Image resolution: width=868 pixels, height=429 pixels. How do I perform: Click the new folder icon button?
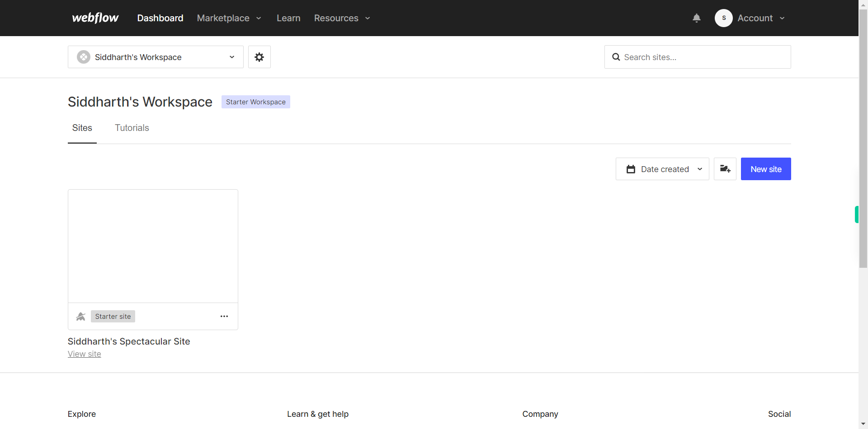click(725, 169)
